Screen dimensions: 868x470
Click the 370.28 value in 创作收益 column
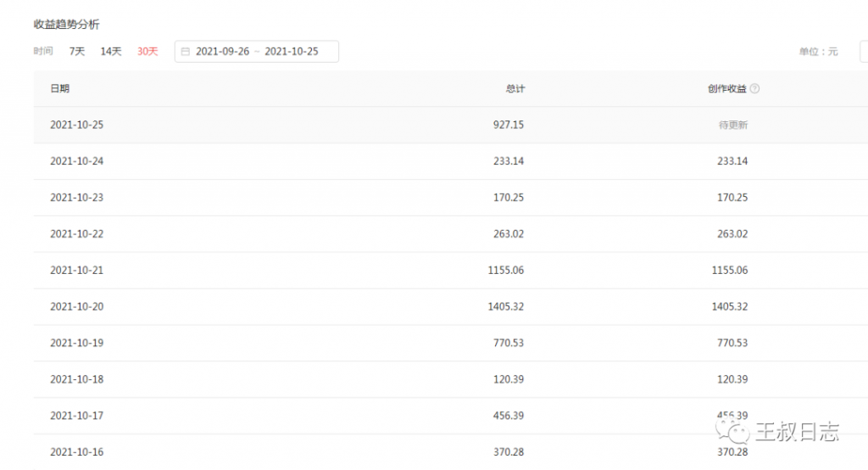(732, 452)
